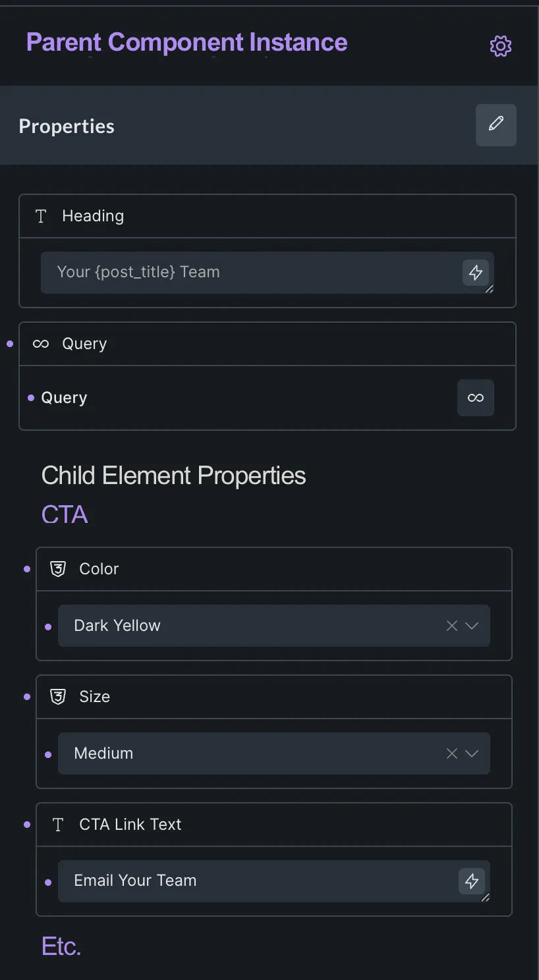Open the Color dropdown showing Dark Yellow
This screenshot has height=980, width=539.
pyautogui.click(x=274, y=626)
